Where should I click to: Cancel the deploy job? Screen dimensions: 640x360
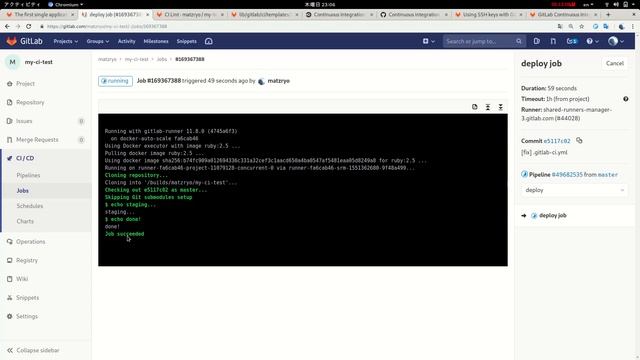click(x=615, y=63)
